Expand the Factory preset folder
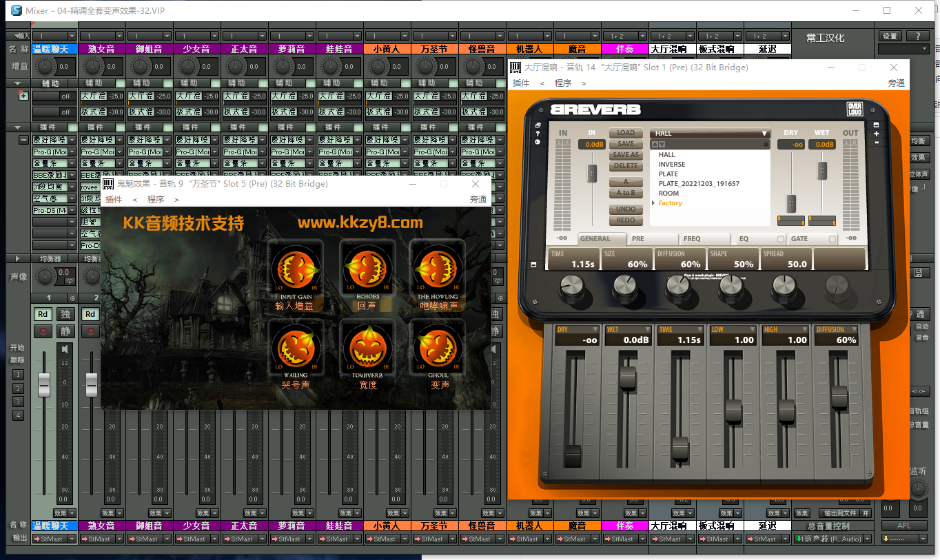 coord(654,203)
